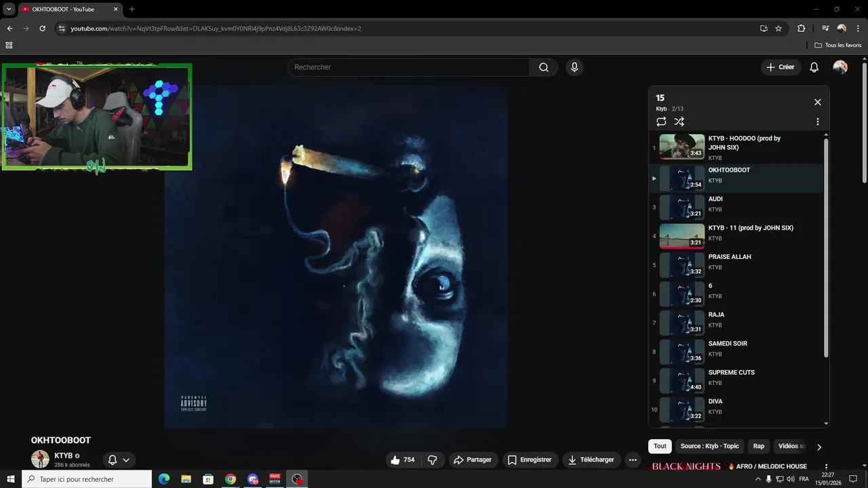Open the YouTube account avatar menu
Screen dimensions: 868x488
pyautogui.click(x=840, y=67)
